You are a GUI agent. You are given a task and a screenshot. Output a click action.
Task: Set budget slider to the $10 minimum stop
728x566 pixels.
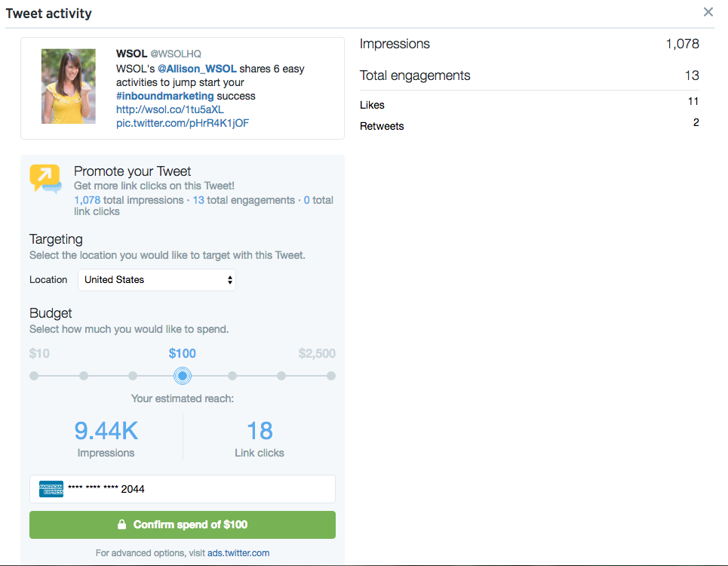point(34,376)
